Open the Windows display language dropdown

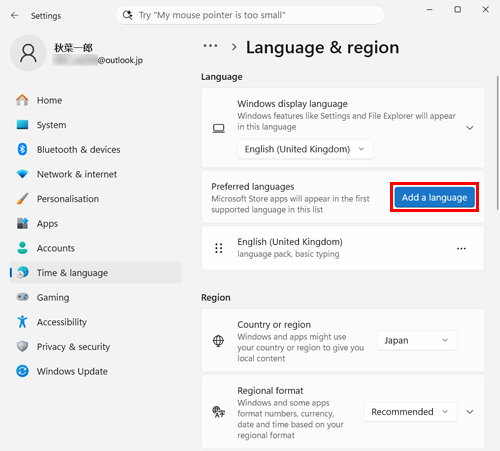click(305, 149)
